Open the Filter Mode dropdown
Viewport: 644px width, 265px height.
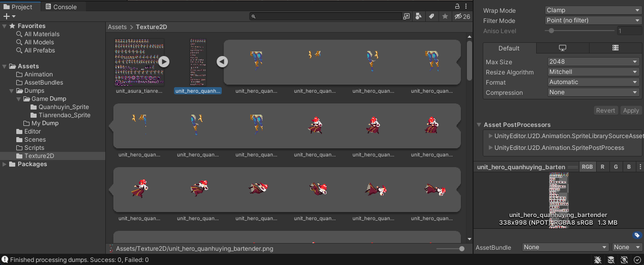pos(593,20)
